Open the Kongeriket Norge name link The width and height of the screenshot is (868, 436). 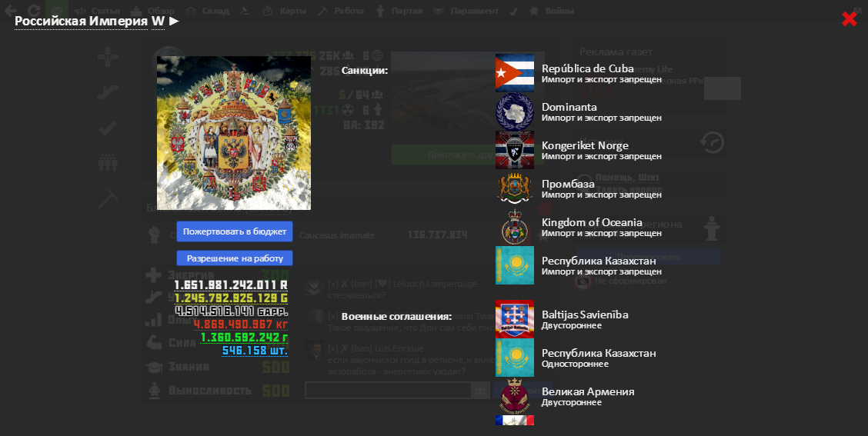click(x=585, y=145)
